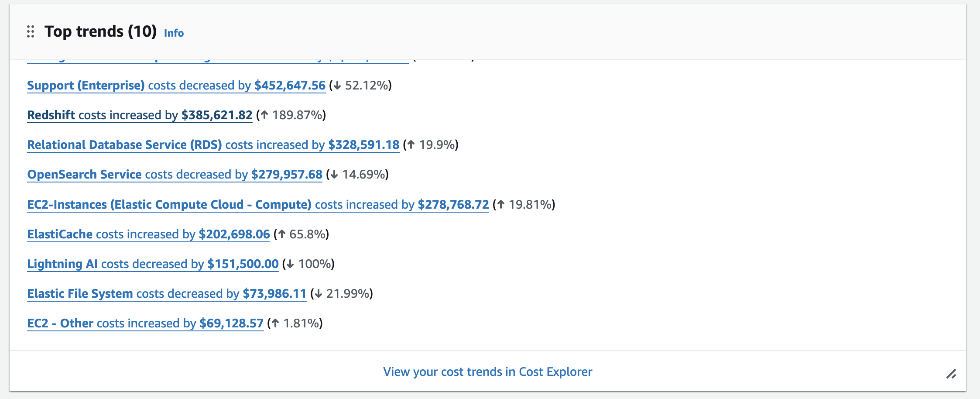Click the Top trends (10) heading

[100, 31]
